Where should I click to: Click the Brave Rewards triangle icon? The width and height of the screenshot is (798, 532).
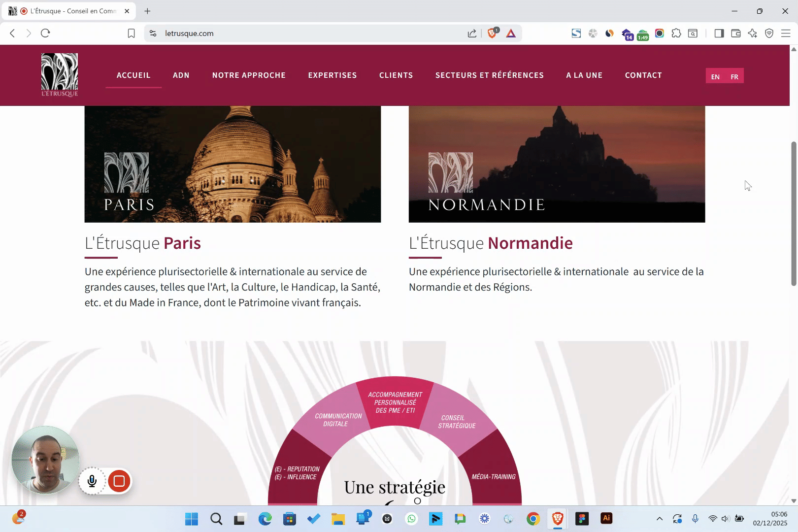coord(511,33)
